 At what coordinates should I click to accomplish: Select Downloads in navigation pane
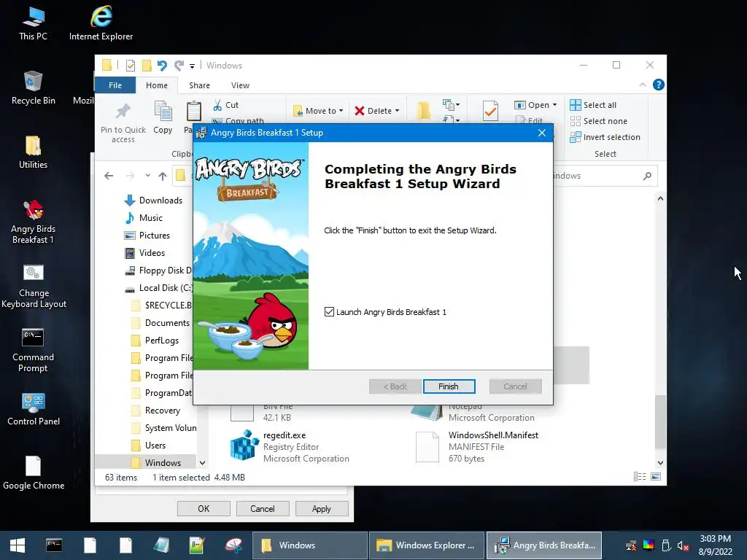pyautogui.click(x=153, y=201)
